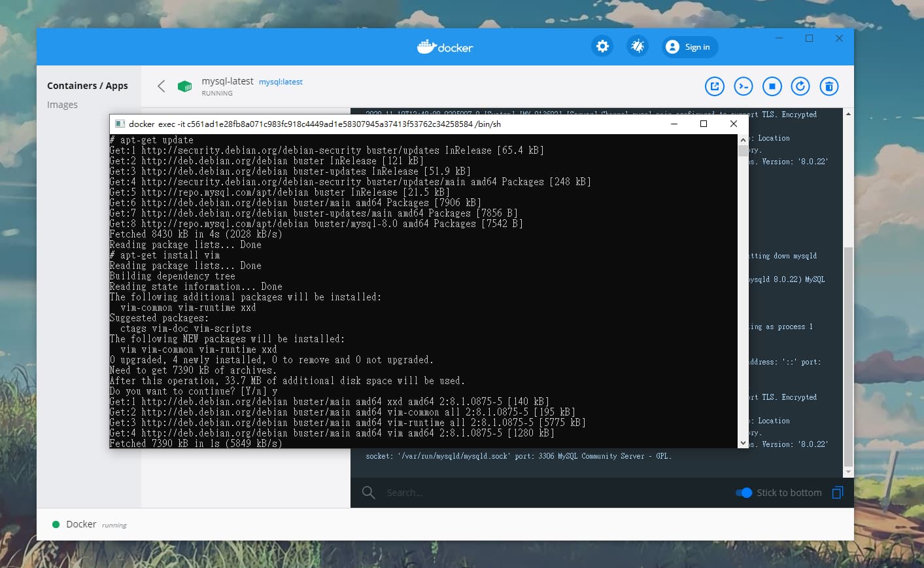
Task: Copy logs using the clipboard icon
Action: 837,493
